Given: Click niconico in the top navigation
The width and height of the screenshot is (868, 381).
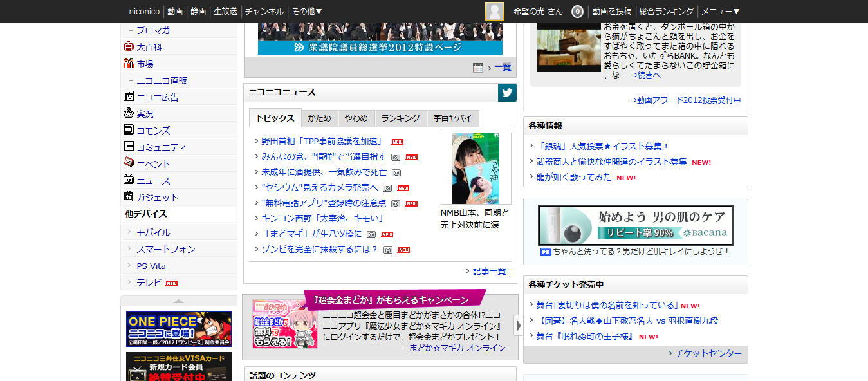Looking at the screenshot, I should pyautogui.click(x=144, y=12).
